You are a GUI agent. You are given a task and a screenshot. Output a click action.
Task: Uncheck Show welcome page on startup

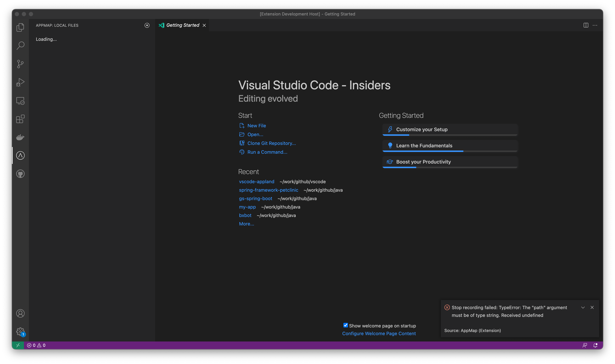click(345, 325)
